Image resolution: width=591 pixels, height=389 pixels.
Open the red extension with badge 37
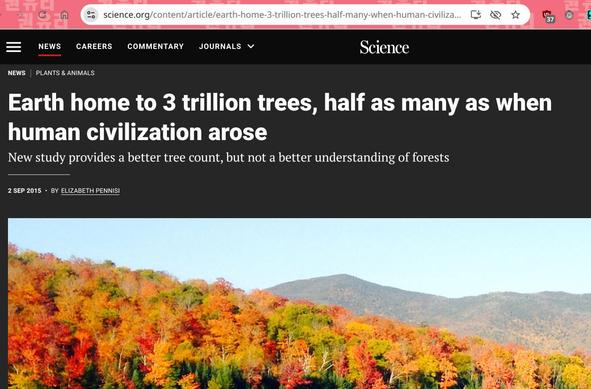(x=548, y=16)
